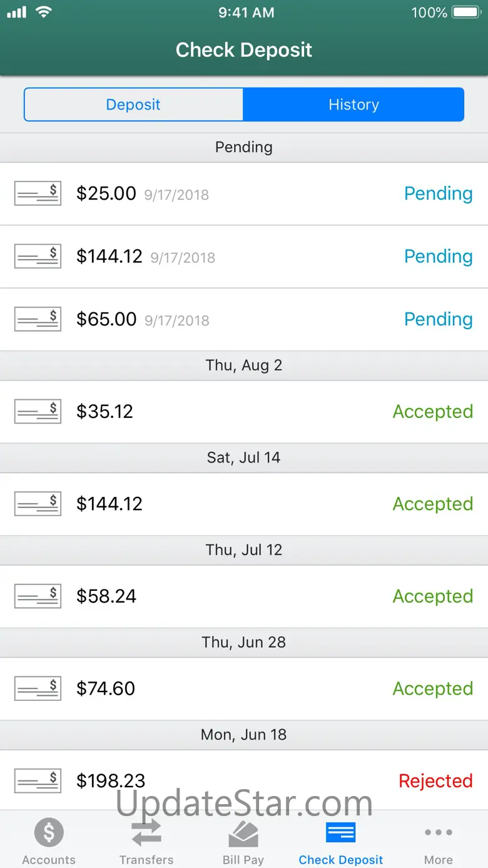The width and height of the screenshot is (488, 868).
Task: Tap check icon for rejected $198.23
Action: [x=38, y=780]
